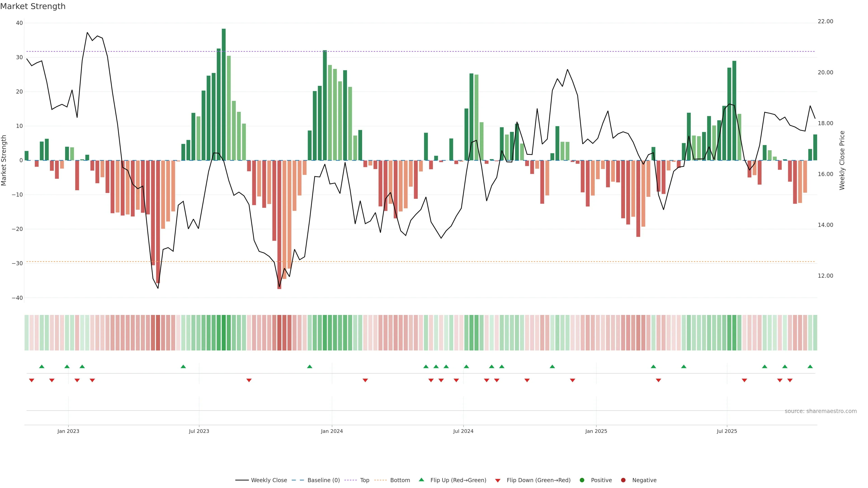Click the green Positive legend dot
This screenshot has width=868, height=488.
click(x=582, y=480)
